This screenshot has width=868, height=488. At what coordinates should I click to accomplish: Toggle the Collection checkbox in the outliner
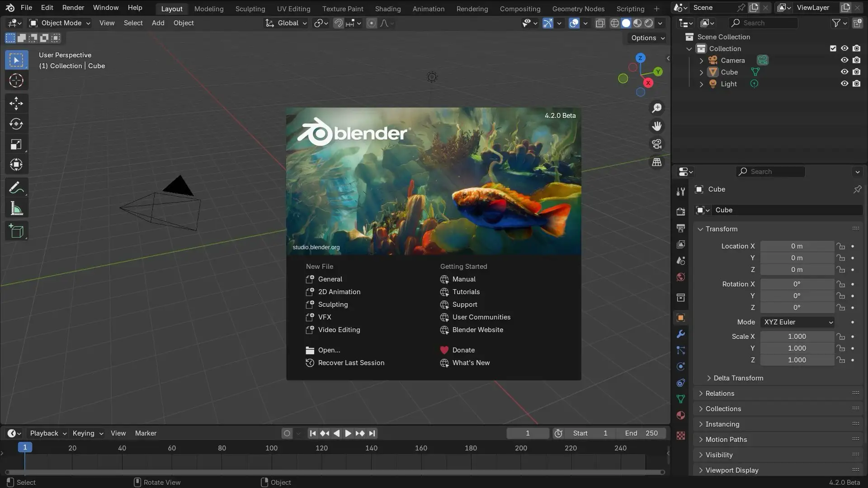(x=833, y=48)
